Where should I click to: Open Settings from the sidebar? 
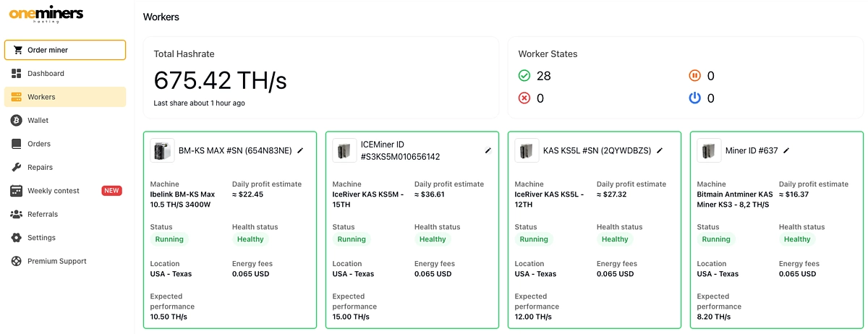pyautogui.click(x=65, y=238)
